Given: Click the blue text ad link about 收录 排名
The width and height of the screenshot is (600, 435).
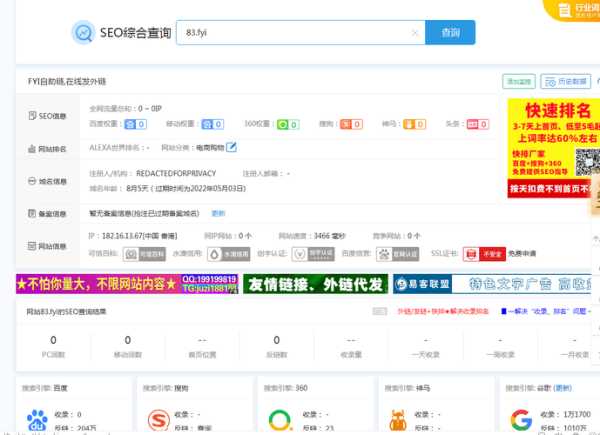Looking at the screenshot, I should 546,311.
